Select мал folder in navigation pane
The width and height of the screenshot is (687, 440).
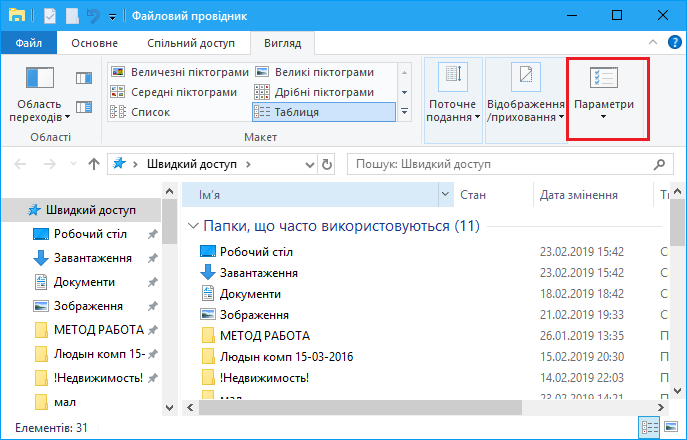(81, 402)
